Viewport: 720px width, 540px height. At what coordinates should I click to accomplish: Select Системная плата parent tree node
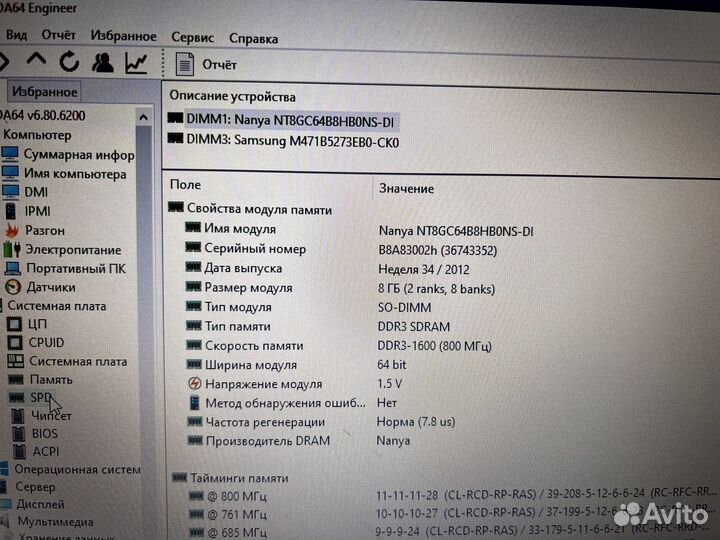click(x=56, y=306)
